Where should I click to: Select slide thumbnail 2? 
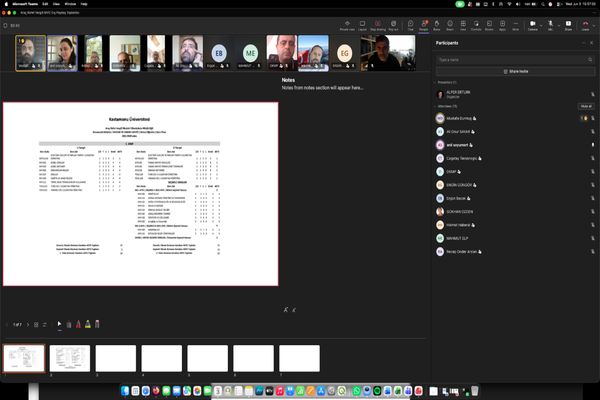click(x=70, y=358)
